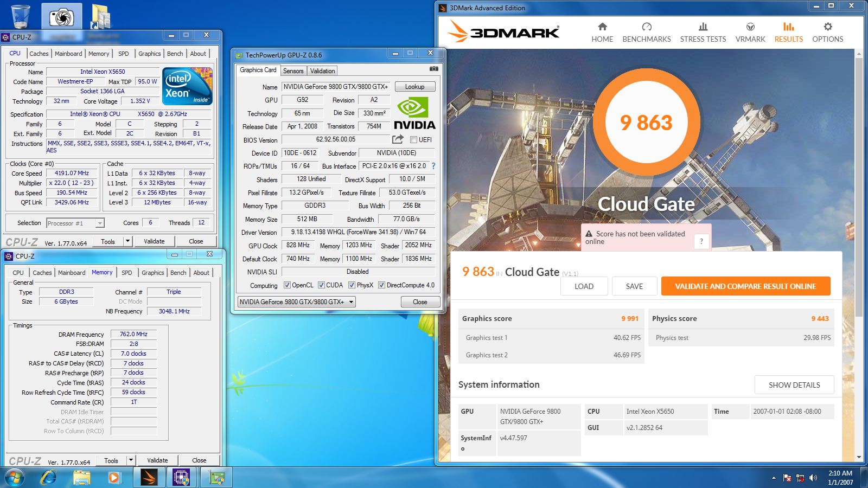
Task: Click the Bus Interface question mark icon
Action: click(x=433, y=166)
